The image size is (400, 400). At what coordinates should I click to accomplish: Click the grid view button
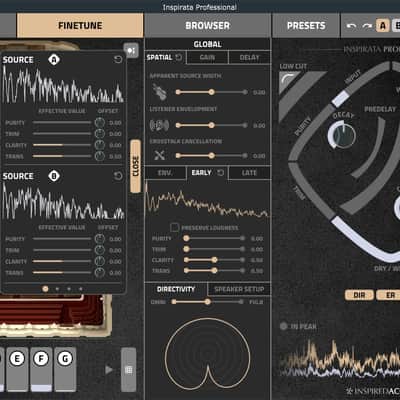(x=128, y=370)
